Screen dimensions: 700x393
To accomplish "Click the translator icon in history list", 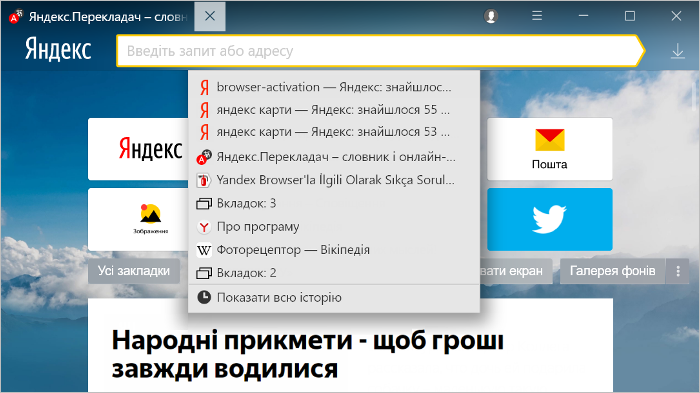I will pos(204,157).
